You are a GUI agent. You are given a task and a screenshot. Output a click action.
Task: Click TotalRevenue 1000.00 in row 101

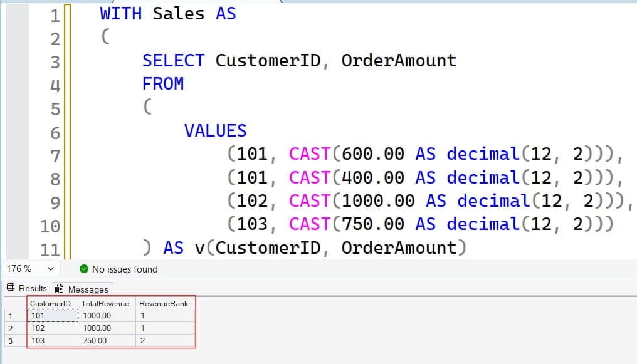point(107,315)
